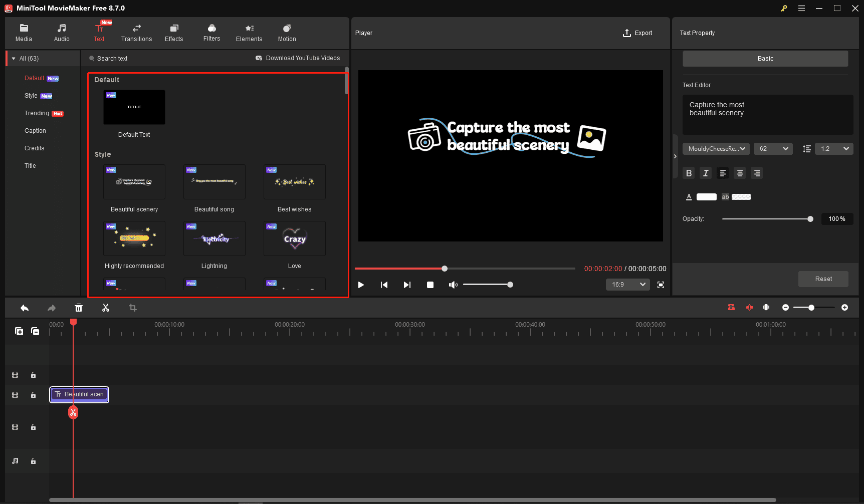Split clip with scissors tool

click(106, 308)
